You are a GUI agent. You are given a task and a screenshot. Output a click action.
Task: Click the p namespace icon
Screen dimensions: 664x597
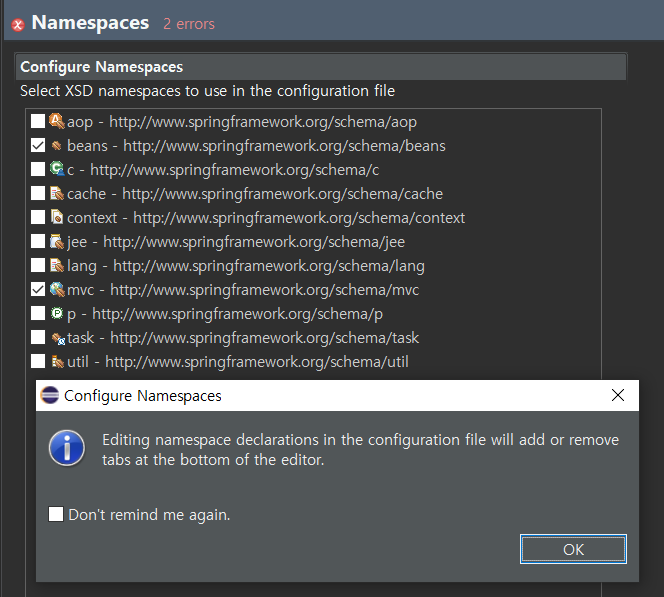pos(57,313)
